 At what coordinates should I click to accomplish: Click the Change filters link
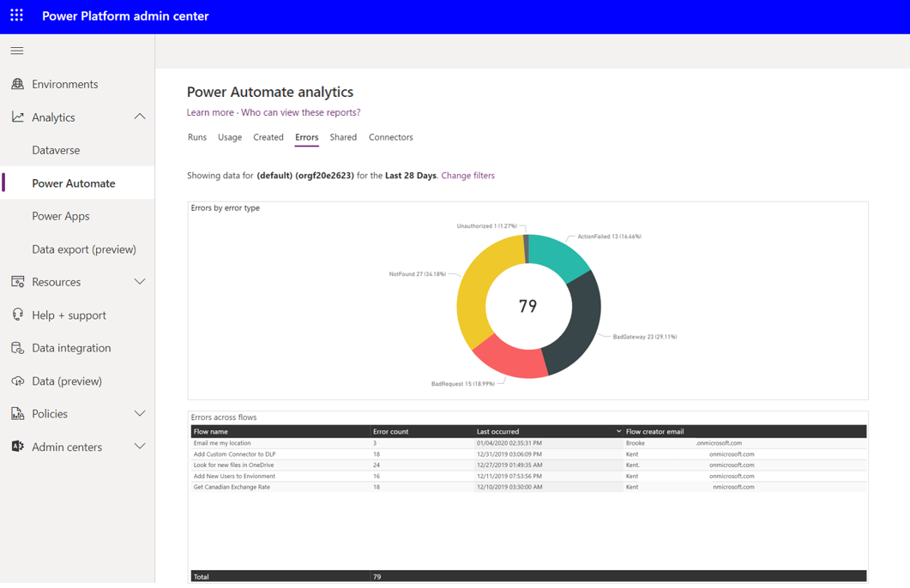click(x=469, y=175)
